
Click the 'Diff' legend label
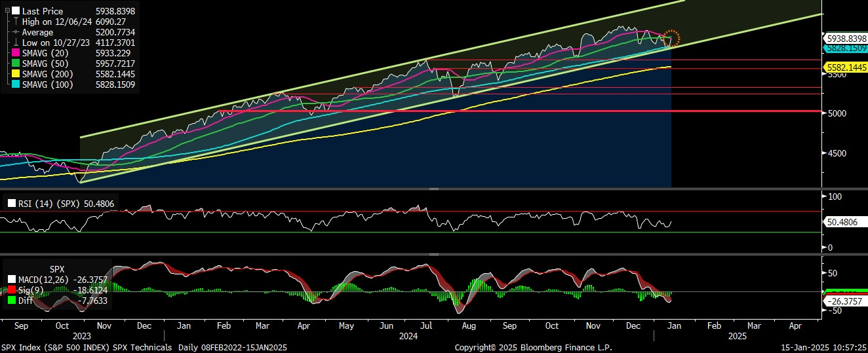point(24,301)
